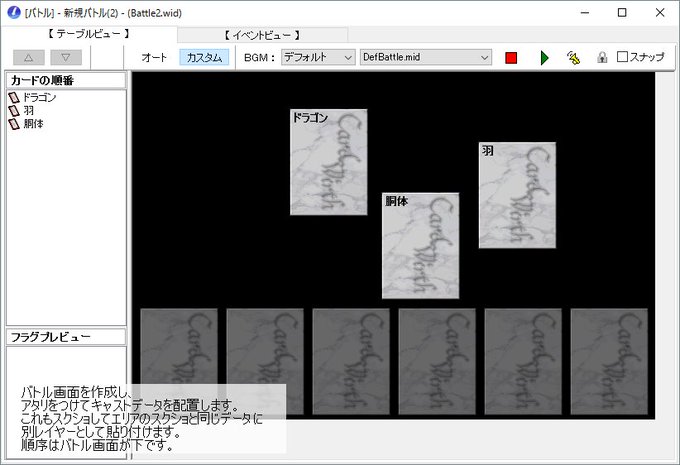Click the 羽 card icon in list

coord(14,111)
